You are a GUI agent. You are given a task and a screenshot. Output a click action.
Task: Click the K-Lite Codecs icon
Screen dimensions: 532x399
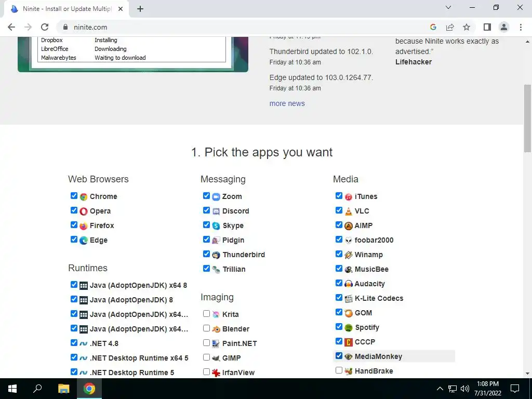point(349,299)
